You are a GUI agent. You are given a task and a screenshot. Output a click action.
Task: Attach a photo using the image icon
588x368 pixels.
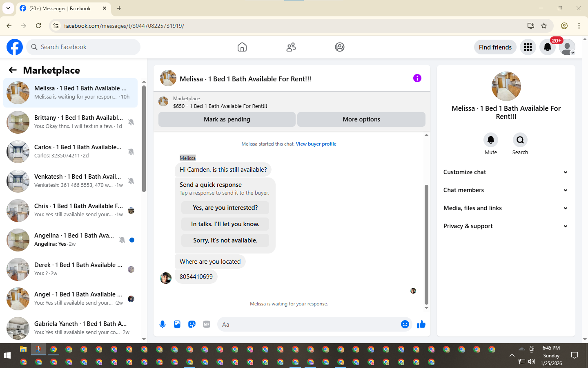(177, 324)
